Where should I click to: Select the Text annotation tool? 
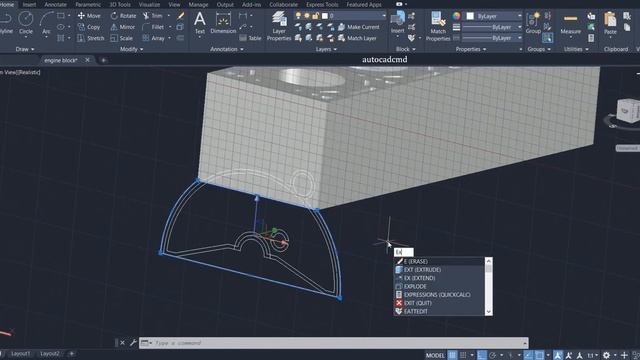click(x=200, y=23)
